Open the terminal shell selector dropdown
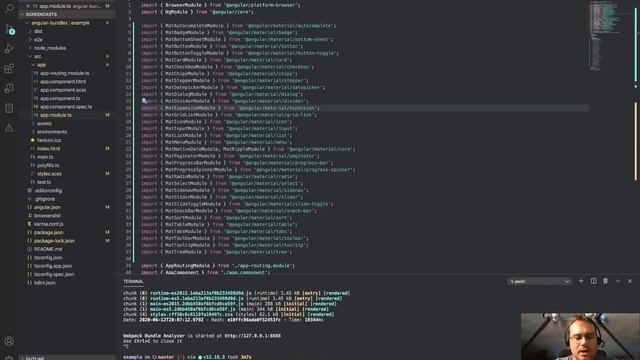Viewport: 640px width, 360px height. coord(539,281)
